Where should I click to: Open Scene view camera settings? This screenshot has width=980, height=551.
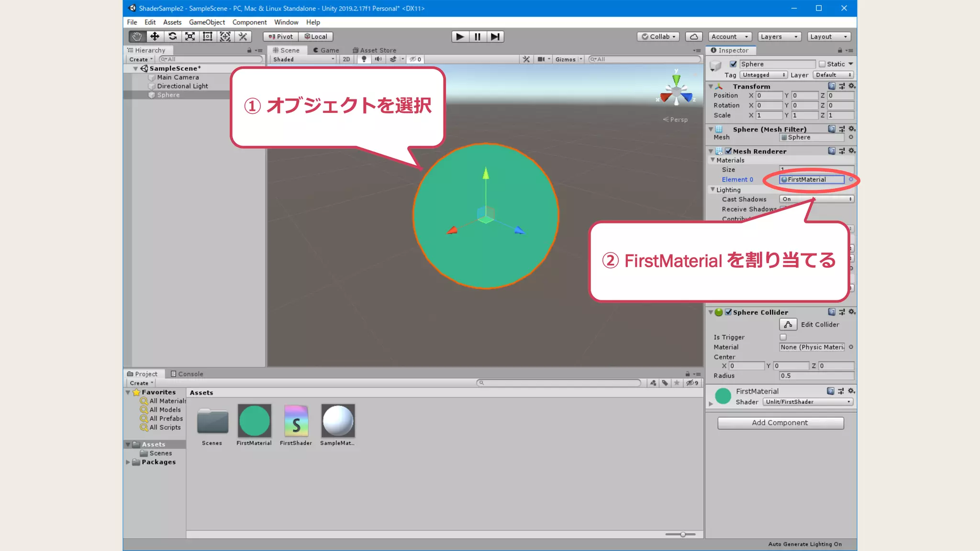541,59
